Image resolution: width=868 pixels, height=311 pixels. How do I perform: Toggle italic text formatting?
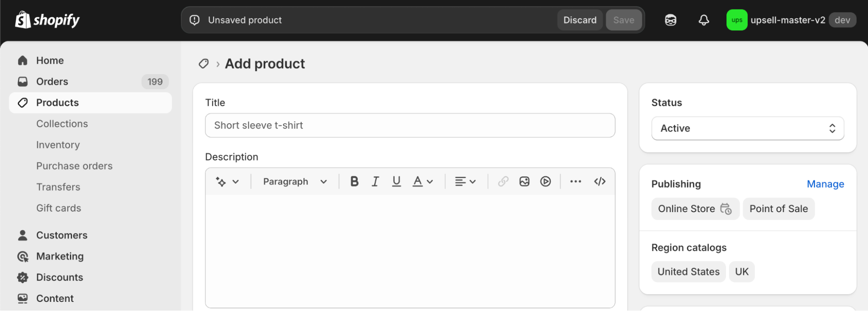pos(375,181)
